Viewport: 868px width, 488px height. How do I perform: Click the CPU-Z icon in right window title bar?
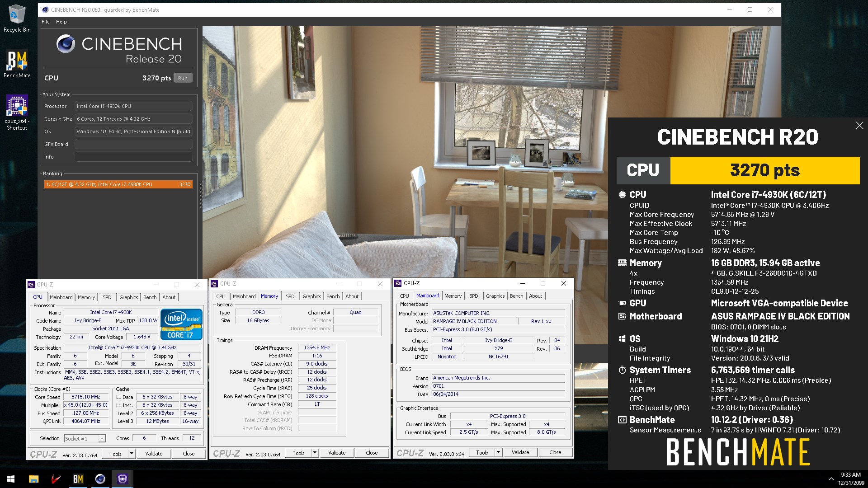point(398,283)
